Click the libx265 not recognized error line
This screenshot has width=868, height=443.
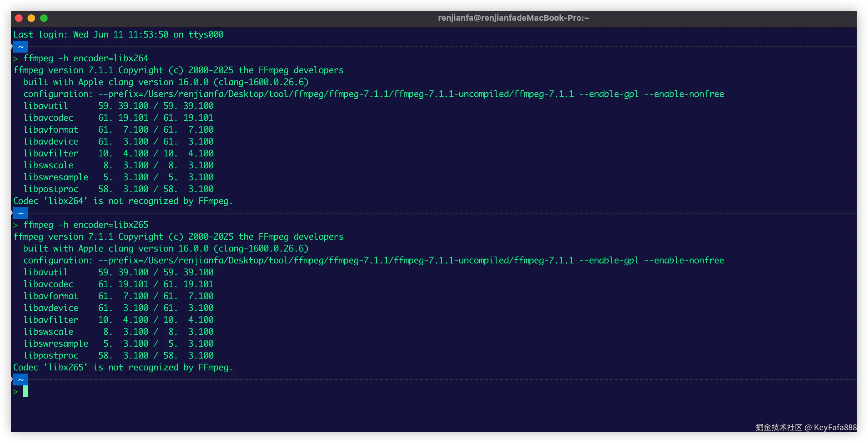pos(123,368)
